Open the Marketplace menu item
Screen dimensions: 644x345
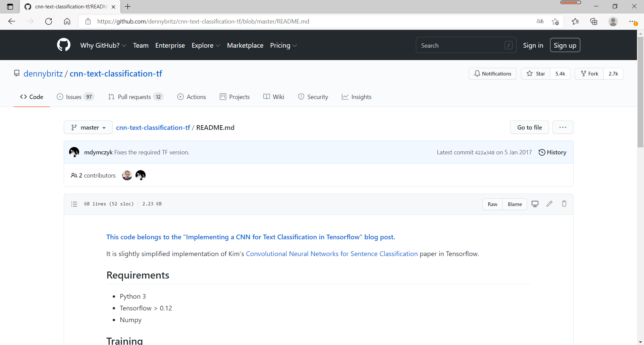pyautogui.click(x=245, y=45)
